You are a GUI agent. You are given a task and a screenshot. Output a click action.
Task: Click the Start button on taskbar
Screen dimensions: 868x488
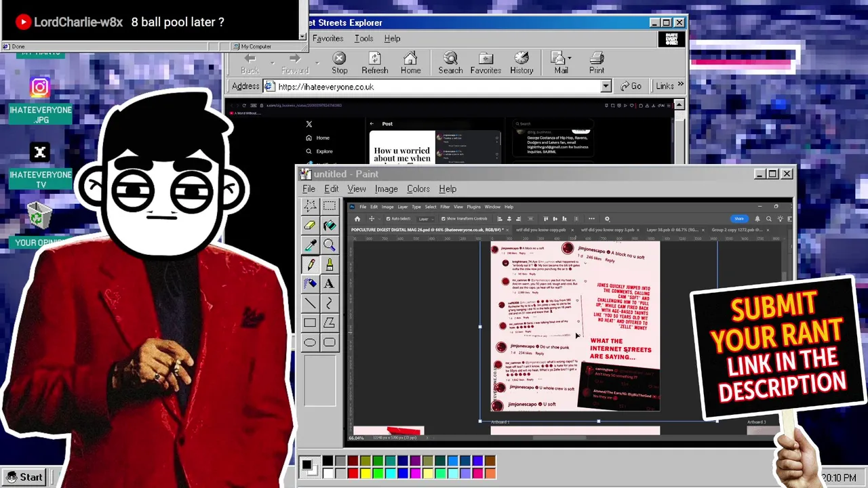point(24,477)
